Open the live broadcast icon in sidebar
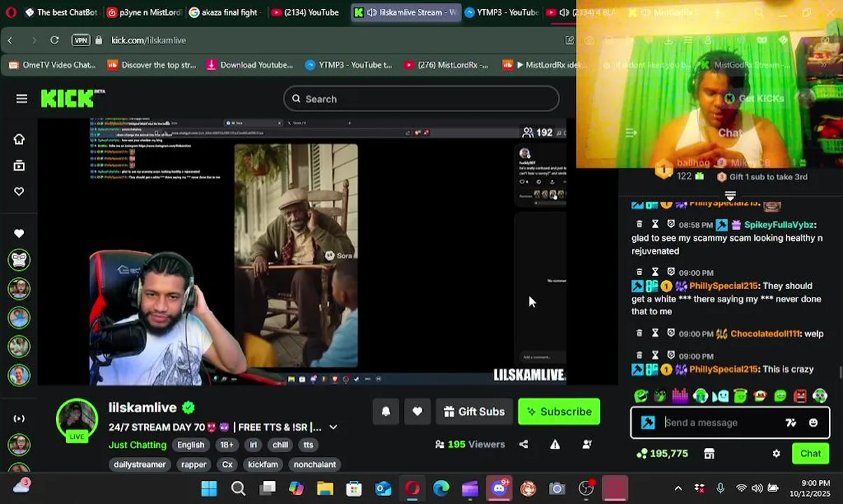The width and height of the screenshot is (843, 504). click(19, 419)
